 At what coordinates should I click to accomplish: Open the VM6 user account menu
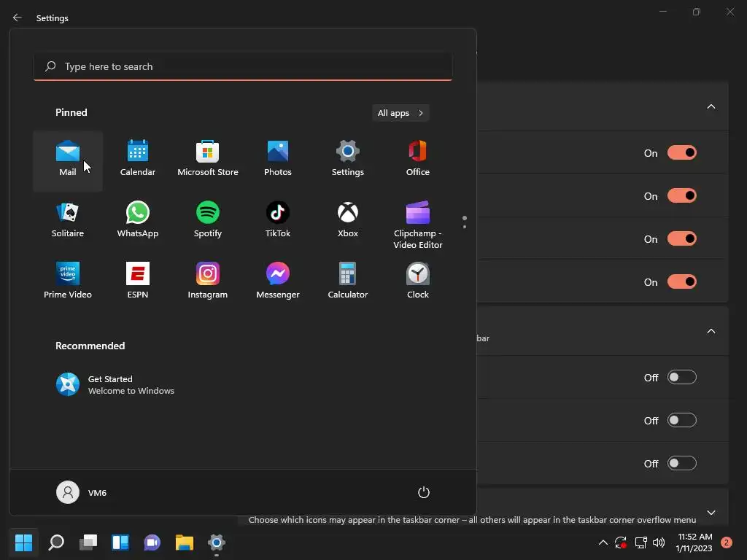(x=82, y=492)
